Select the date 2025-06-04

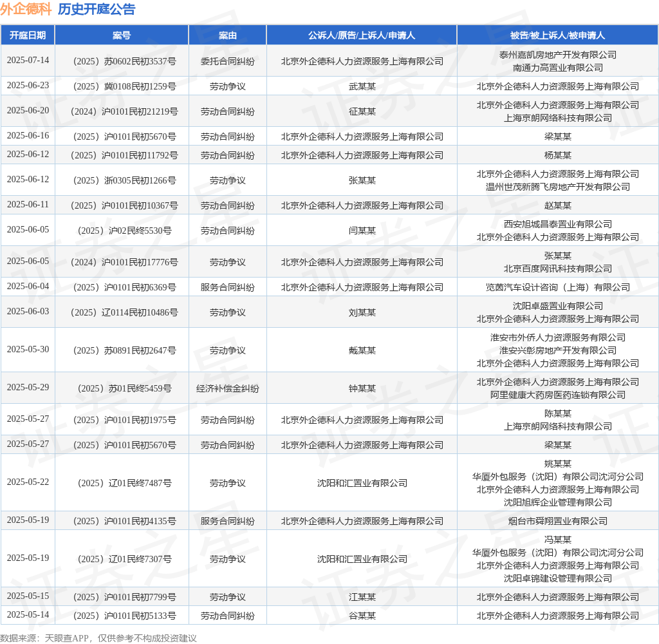(28, 286)
